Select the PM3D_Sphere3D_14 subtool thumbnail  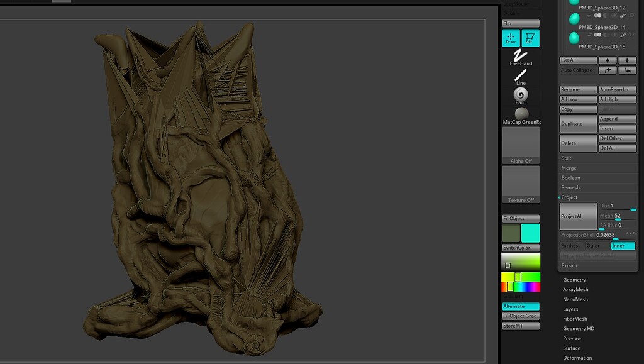[574, 19]
